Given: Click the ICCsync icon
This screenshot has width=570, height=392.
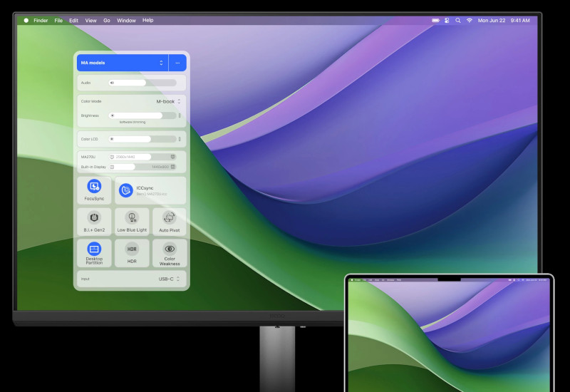Looking at the screenshot, I should tap(125, 190).
